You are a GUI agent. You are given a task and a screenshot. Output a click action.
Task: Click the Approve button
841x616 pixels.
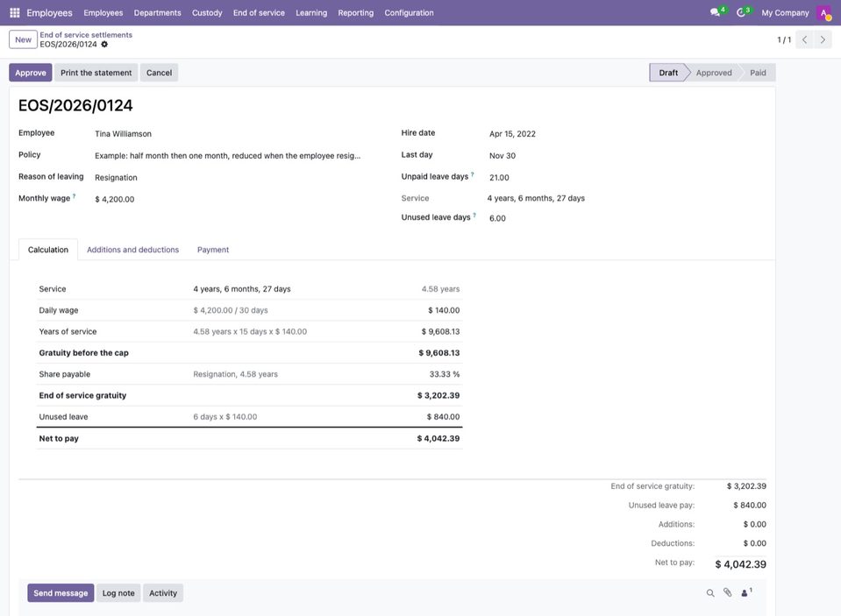[31, 73]
